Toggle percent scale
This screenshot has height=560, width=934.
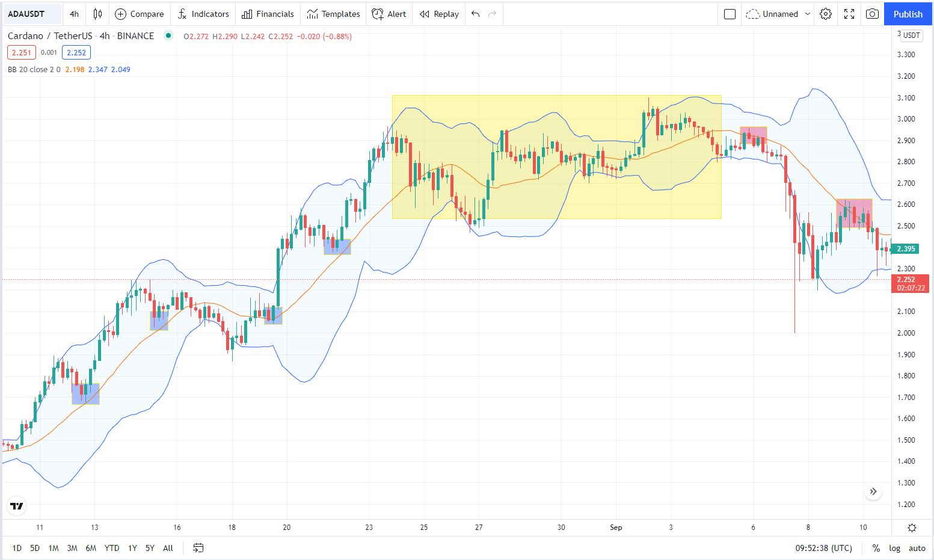click(x=876, y=548)
